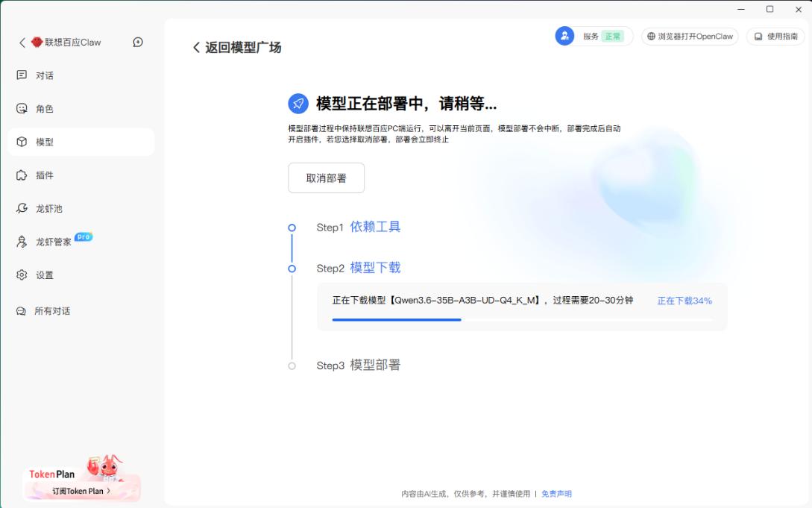
Task: Click the Pro badge next to 龙虾管家
Action: 84,236
